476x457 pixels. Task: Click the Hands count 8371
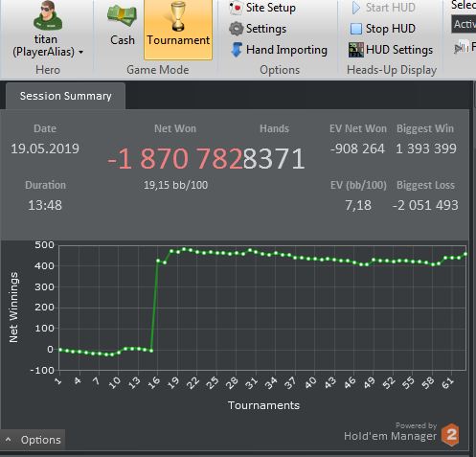(274, 159)
